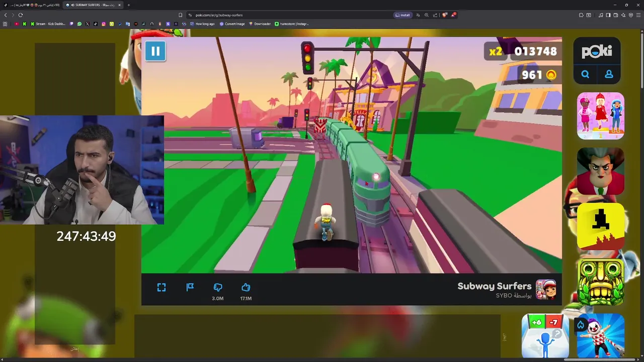644x362 pixels.
Task: Open the How long ago bookmark
Action: [202, 24]
